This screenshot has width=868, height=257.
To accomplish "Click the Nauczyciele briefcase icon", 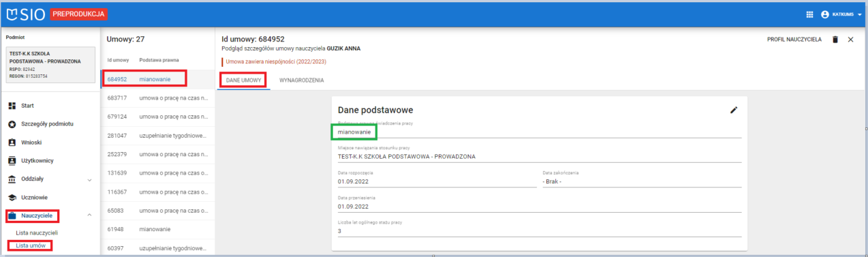I will pyautogui.click(x=12, y=216).
